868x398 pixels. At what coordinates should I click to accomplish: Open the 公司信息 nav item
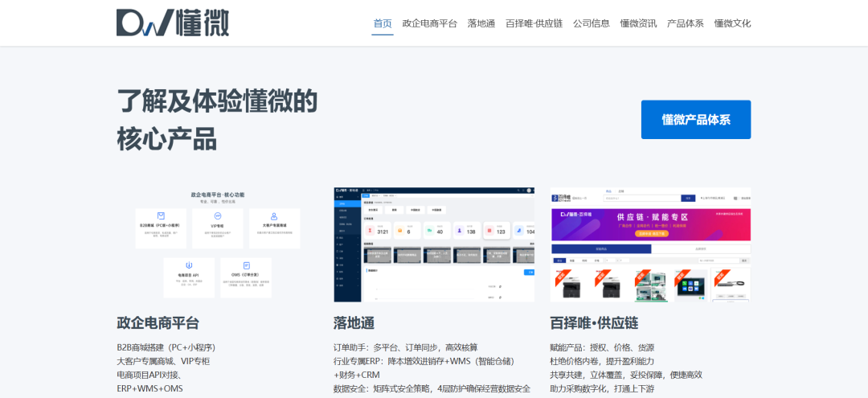[592, 23]
